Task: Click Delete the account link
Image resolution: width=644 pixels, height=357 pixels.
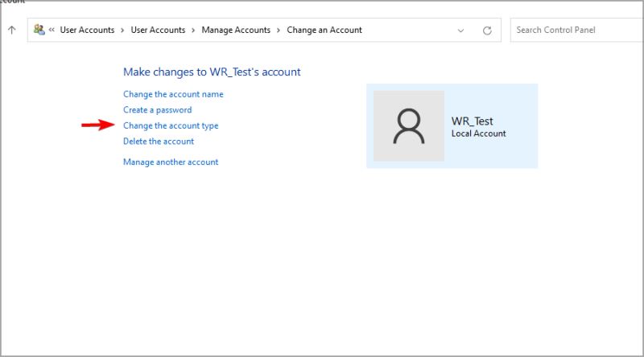Action: tap(159, 142)
